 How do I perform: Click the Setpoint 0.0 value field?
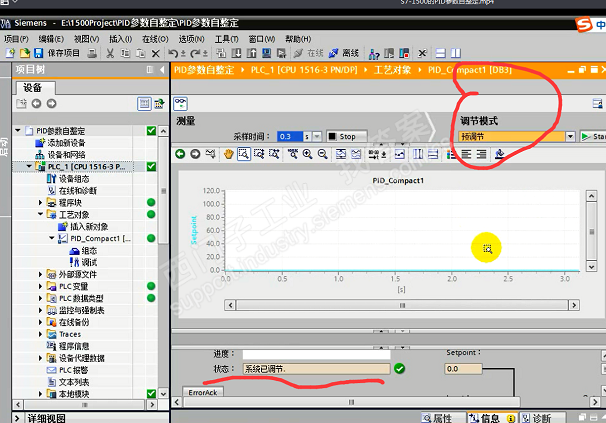click(463, 369)
